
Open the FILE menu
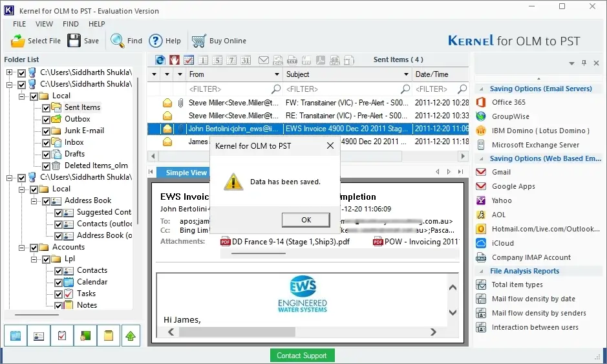pos(19,24)
